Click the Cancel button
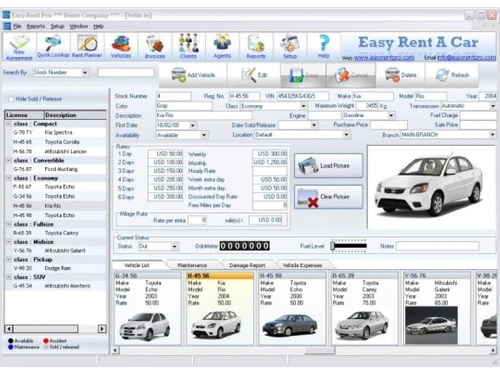 coord(351,75)
